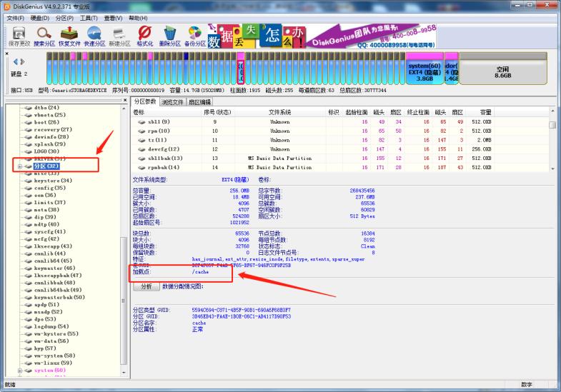Click the 格式化 format icon

[x=144, y=36]
